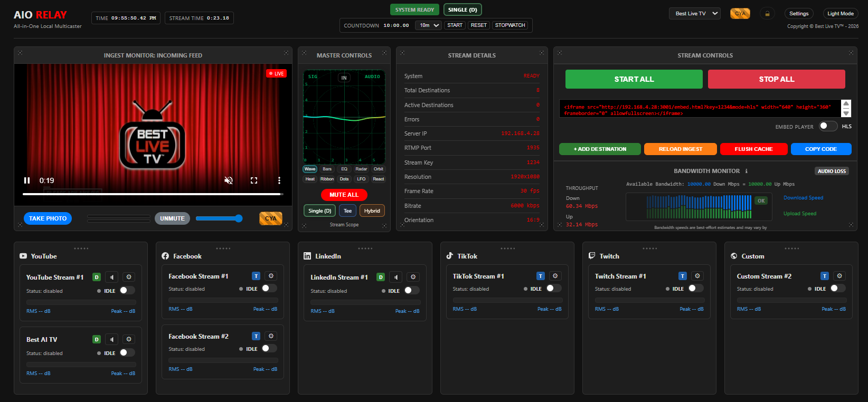868x402 pixels.
Task: Click the D badge on Best AI TV
Action: coord(97,339)
